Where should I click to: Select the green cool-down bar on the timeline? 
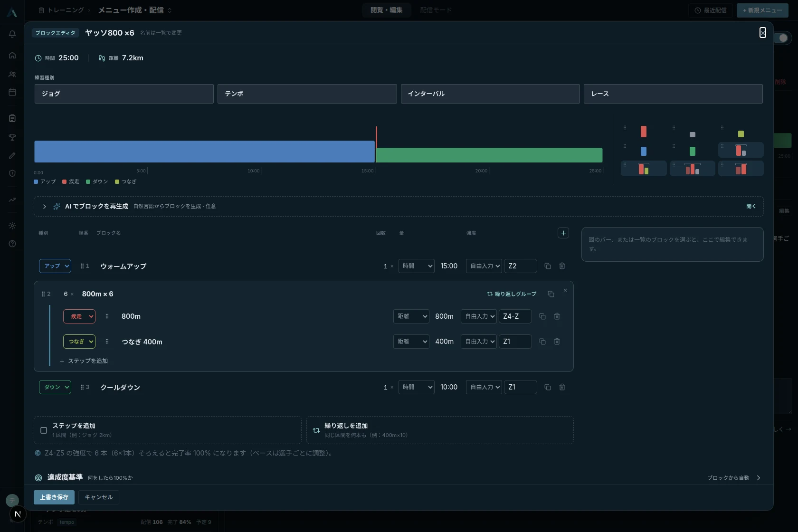[489, 155]
